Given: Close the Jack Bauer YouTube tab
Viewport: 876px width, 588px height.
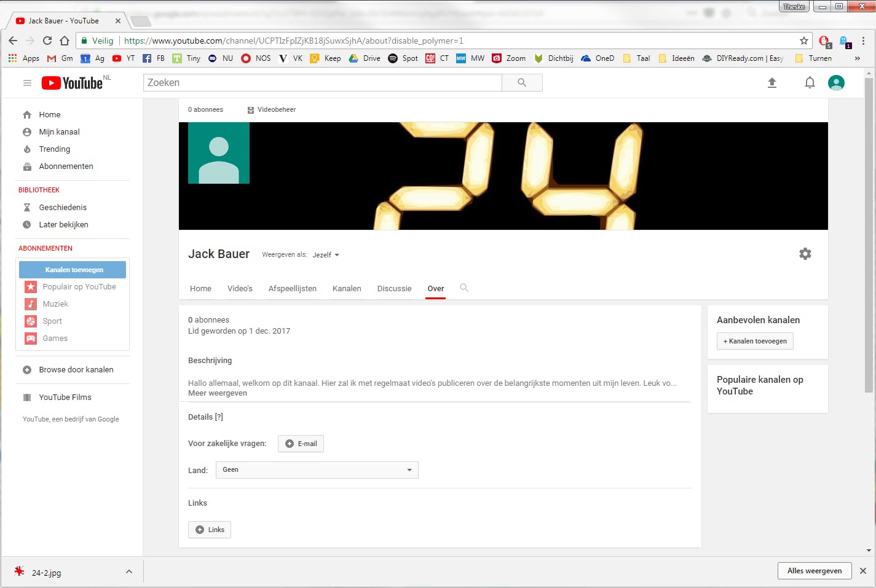Looking at the screenshot, I should 118,21.
